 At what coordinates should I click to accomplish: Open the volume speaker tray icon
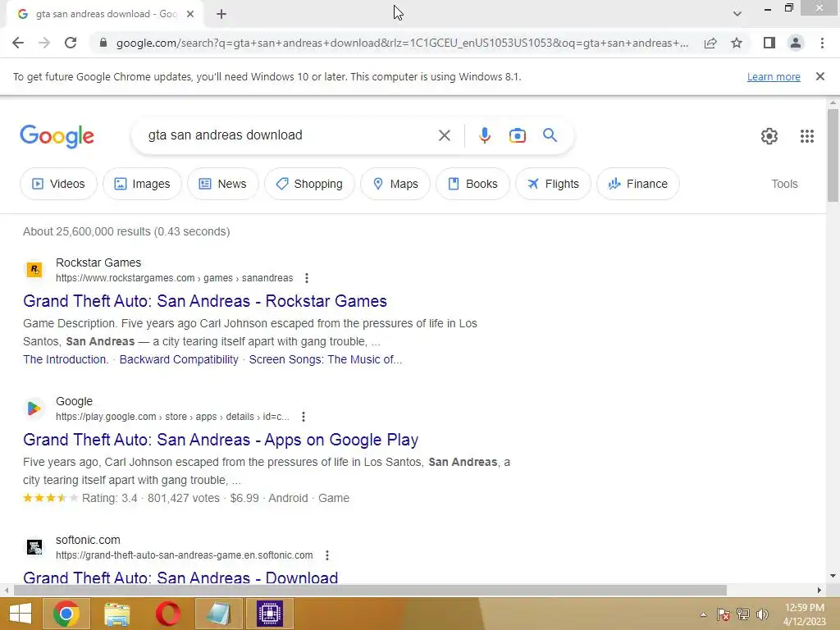click(762, 614)
